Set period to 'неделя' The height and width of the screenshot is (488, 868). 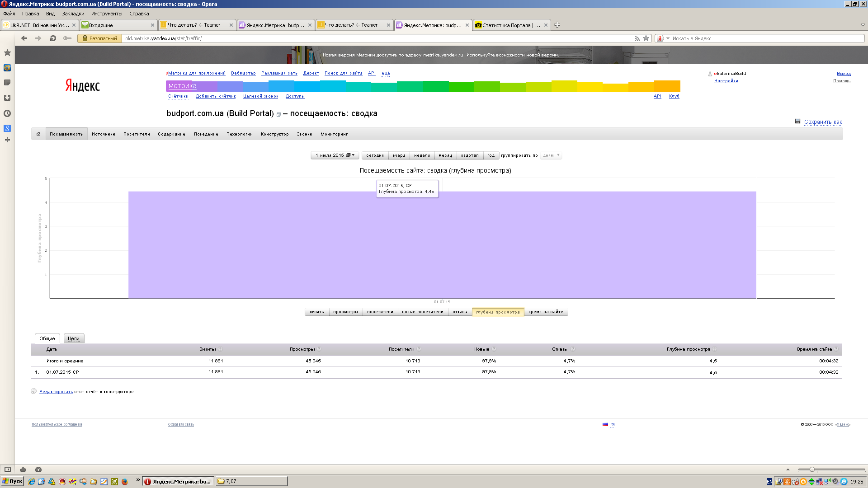[422, 155]
